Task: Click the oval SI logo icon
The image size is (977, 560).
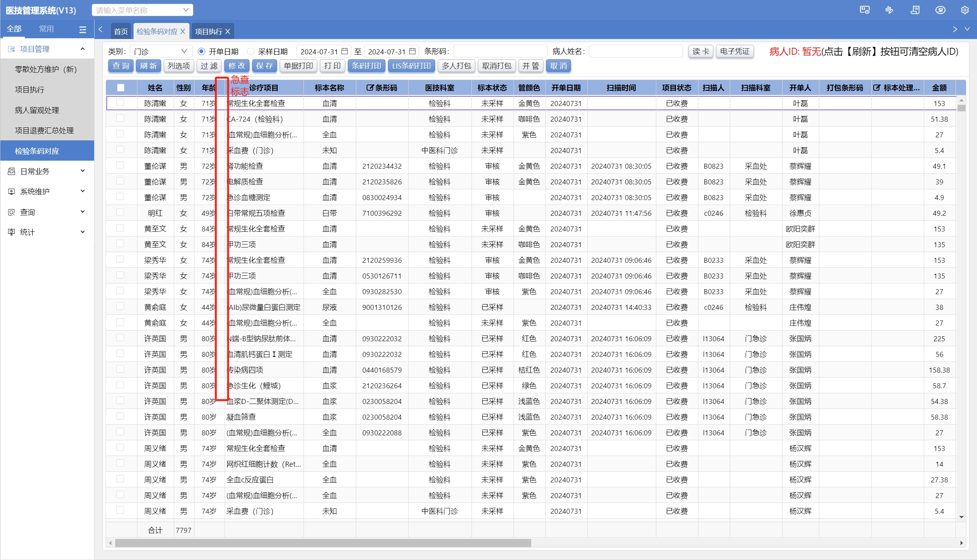Action: [x=940, y=10]
